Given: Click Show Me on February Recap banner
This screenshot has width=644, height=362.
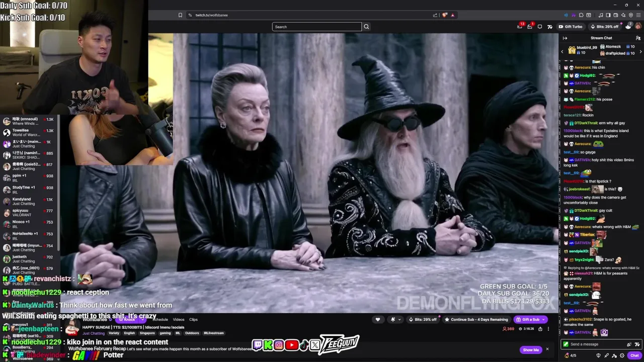Looking at the screenshot, I should pyautogui.click(x=531, y=349).
